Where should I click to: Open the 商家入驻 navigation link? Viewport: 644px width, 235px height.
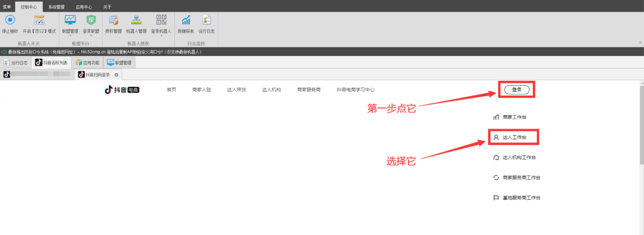[x=202, y=90]
